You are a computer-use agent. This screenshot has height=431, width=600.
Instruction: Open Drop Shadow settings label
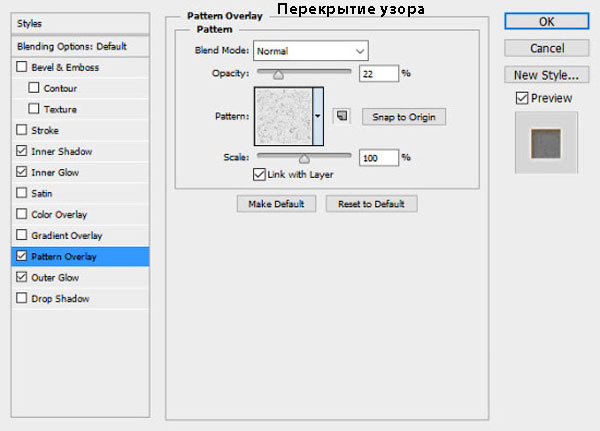[60, 299]
